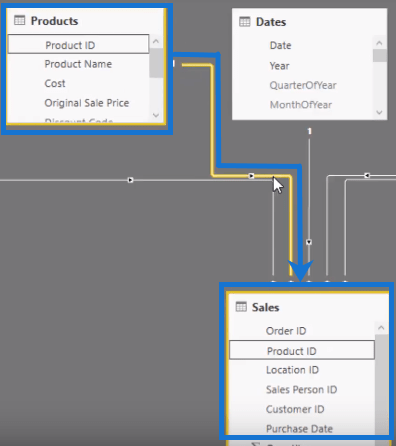Click the scroll up arrow in the Products table
Viewport: 396px width, 446px height.
coord(156,42)
